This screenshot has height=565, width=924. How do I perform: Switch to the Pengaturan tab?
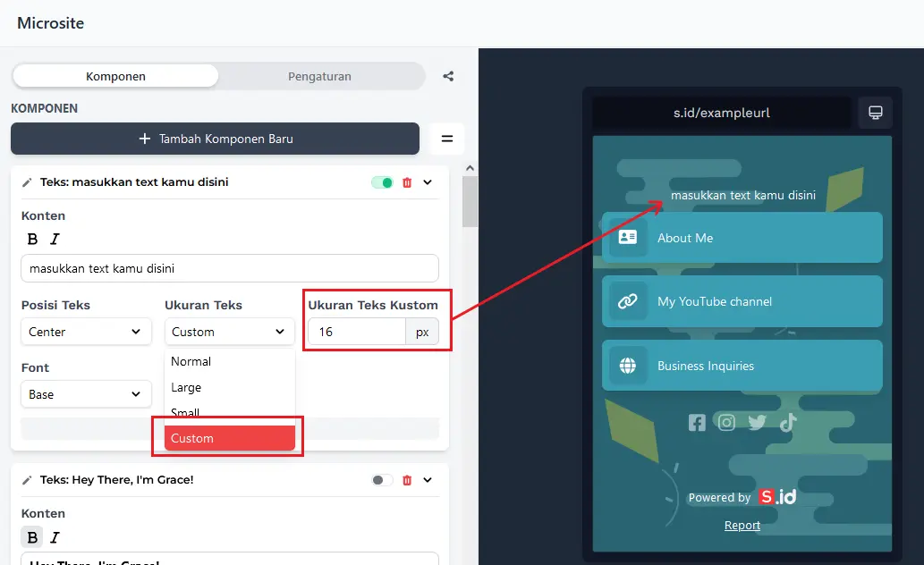pos(319,76)
